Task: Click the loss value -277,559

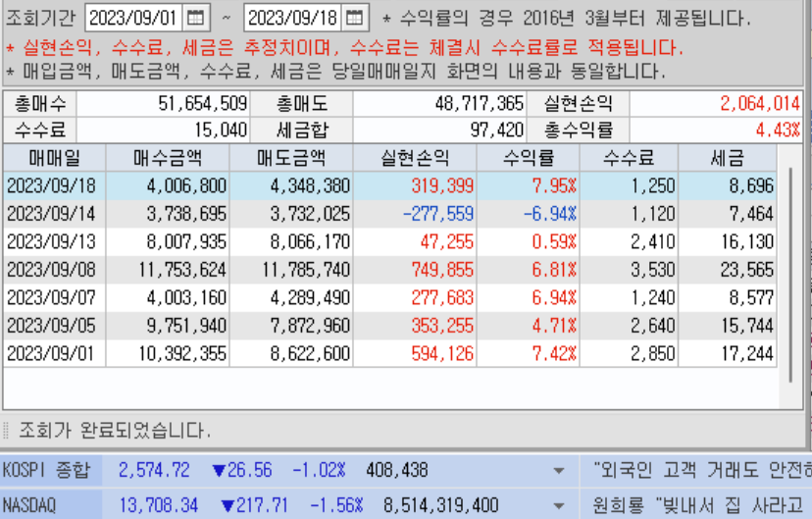Action: [x=438, y=214]
